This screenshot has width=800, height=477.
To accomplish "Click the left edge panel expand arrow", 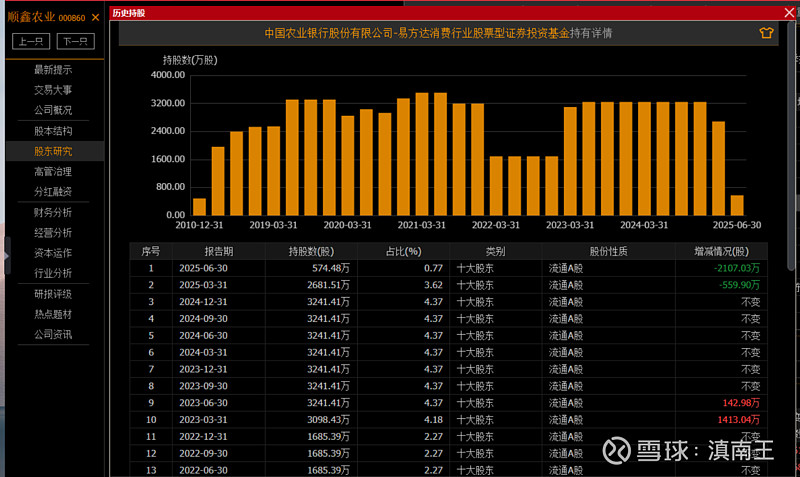I will [x=7, y=256].
